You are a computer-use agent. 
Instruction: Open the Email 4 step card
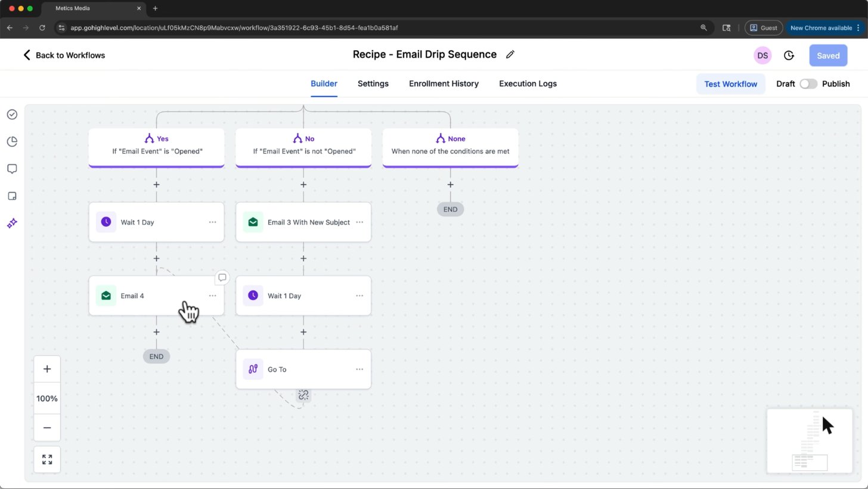point(156,296)
